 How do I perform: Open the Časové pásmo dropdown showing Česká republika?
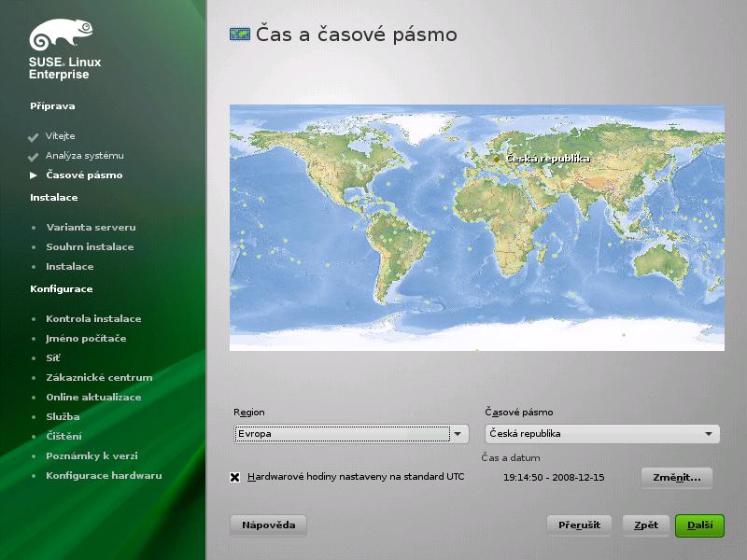pos(602,434)
